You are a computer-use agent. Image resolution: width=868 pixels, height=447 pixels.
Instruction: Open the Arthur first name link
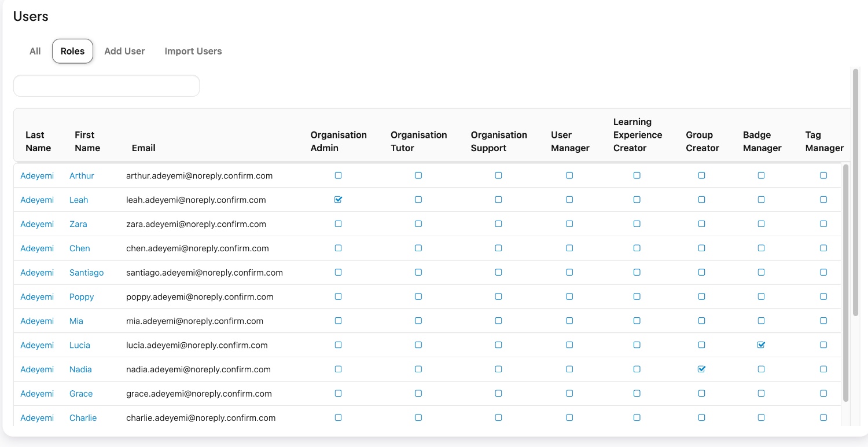coord(82,175)
